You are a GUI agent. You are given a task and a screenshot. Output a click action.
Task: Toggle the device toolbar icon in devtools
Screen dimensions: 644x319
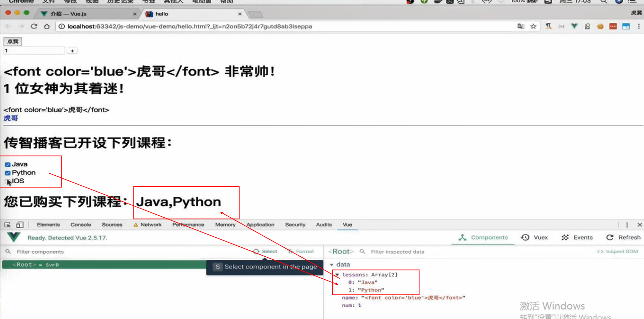click(20, 225)
